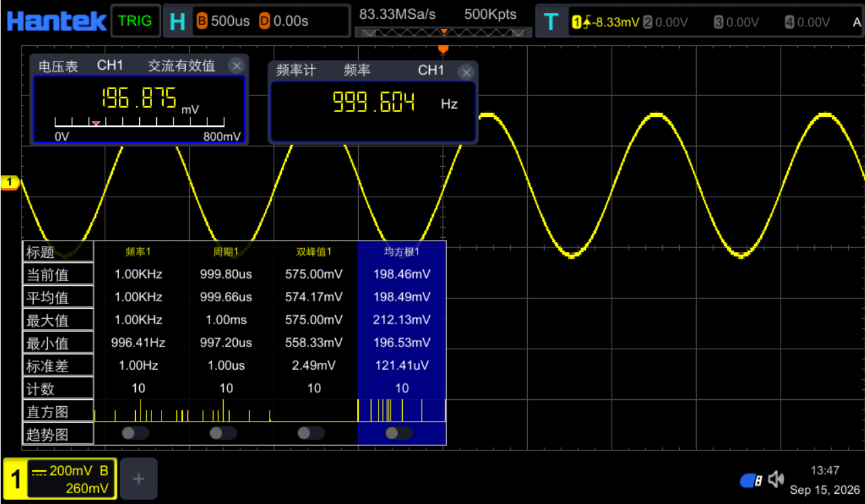Open the 频率 type selector in frequency counter

(x=357, y=70)
